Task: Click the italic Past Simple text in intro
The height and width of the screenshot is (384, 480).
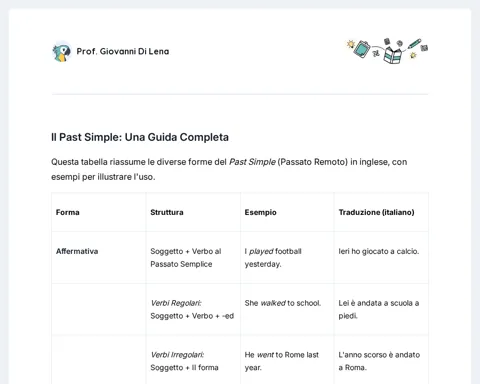Action: (252, 162)
